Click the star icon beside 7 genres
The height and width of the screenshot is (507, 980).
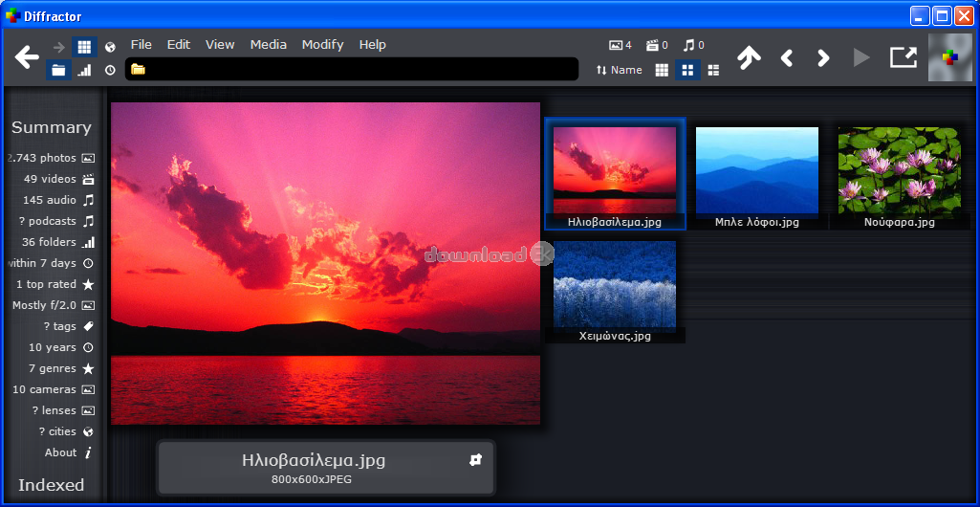[88, 369]
